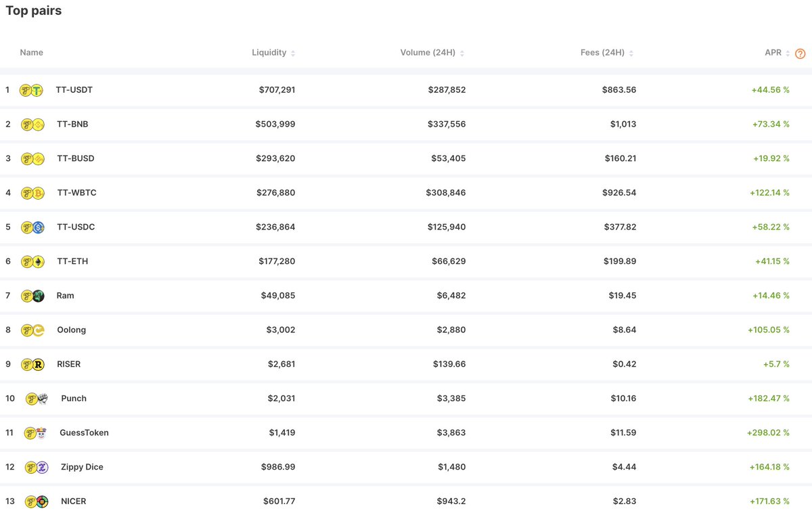
Task: Click fees value $1,013
Action: 622,125
